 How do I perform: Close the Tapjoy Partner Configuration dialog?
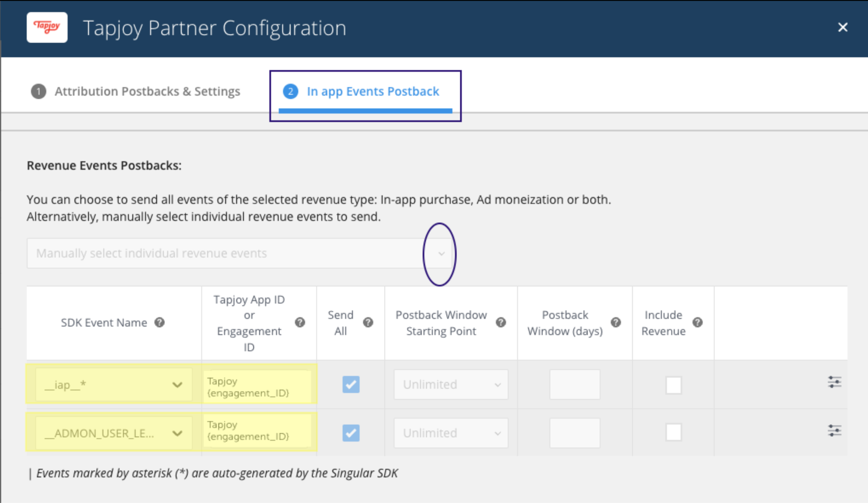[843, 27]
